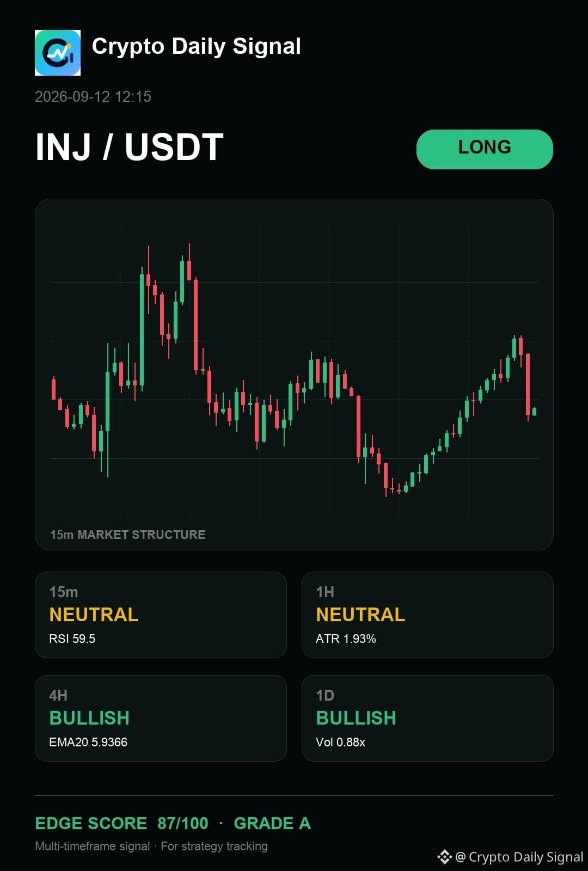Click the RSI 59.5 reading
The width and height of the screenshot is (588, 871).
coord(72,639)
